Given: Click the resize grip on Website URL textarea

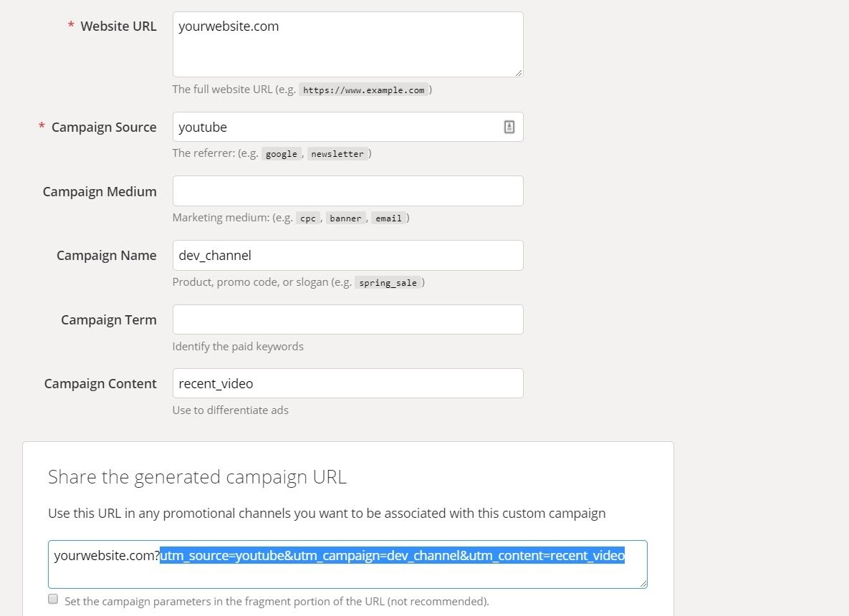Looking at the screenshot, I should click(x=518, y=72).
